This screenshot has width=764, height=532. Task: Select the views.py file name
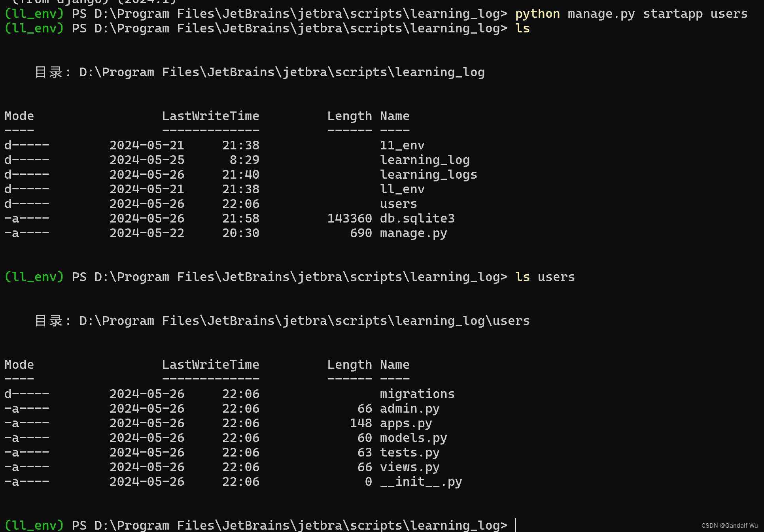410,467
